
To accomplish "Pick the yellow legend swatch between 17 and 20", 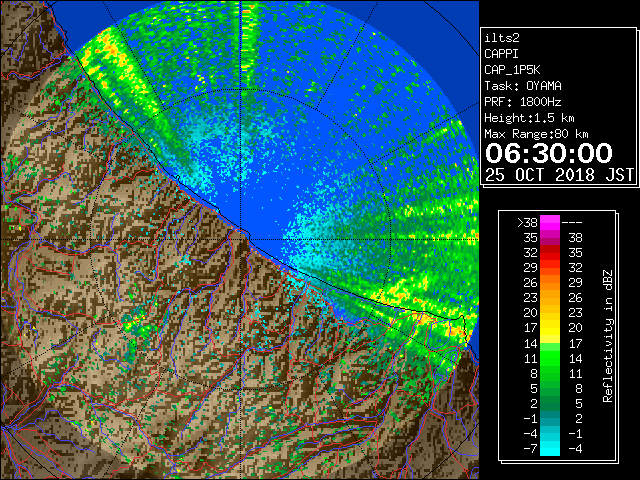I will tap(550, 328).
